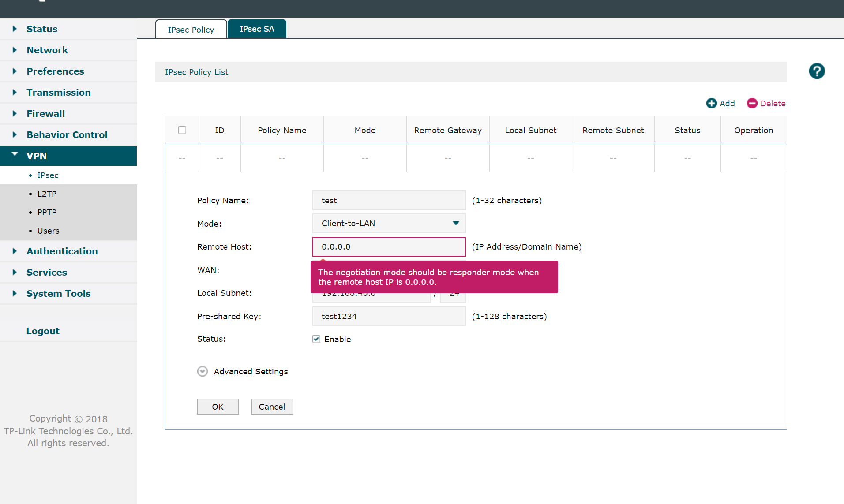Toggle the Enable status checkbox

[x=316, y=339]
